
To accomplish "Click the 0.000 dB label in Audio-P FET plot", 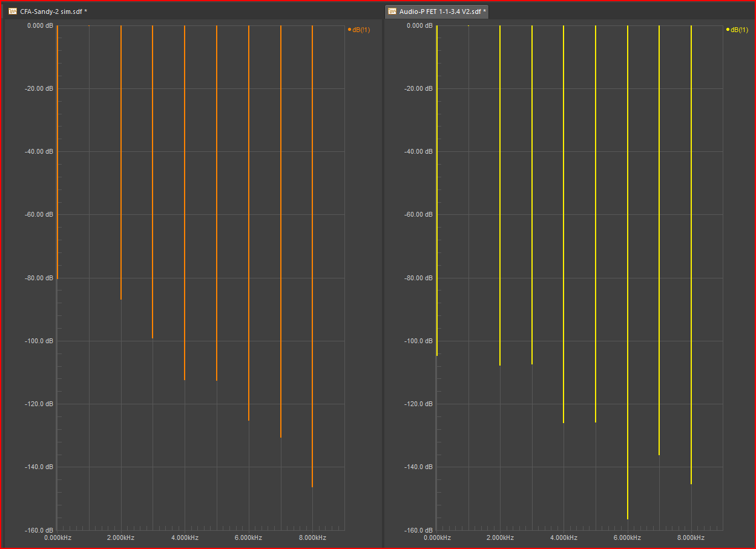I will point(419,25).
